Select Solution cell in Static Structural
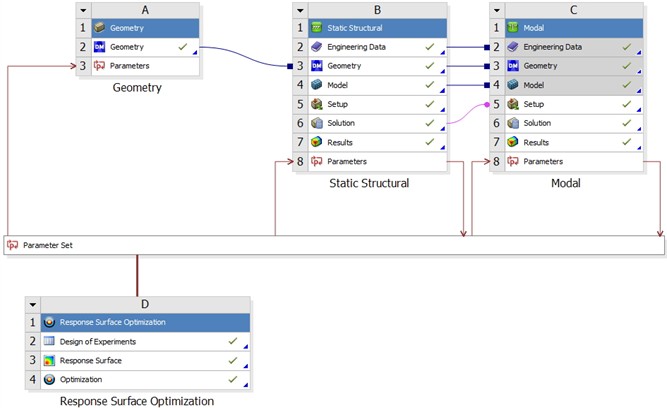 click(x=378, y=123)
